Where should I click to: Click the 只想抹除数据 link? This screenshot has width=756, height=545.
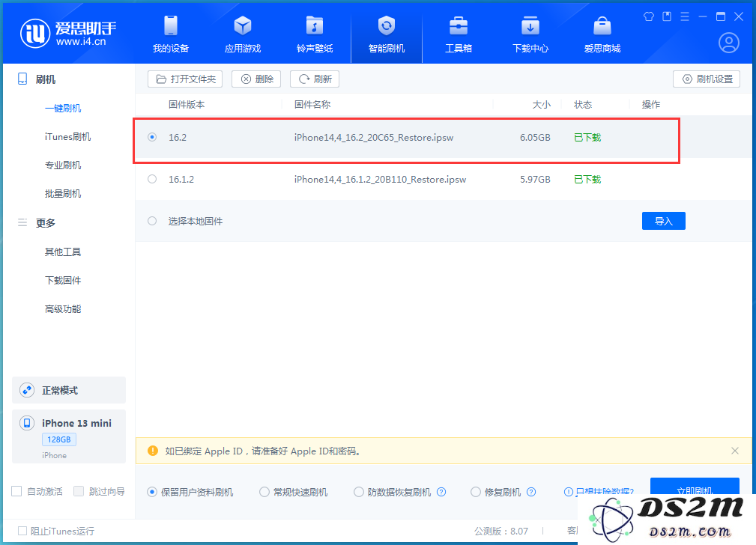[599, 492]
